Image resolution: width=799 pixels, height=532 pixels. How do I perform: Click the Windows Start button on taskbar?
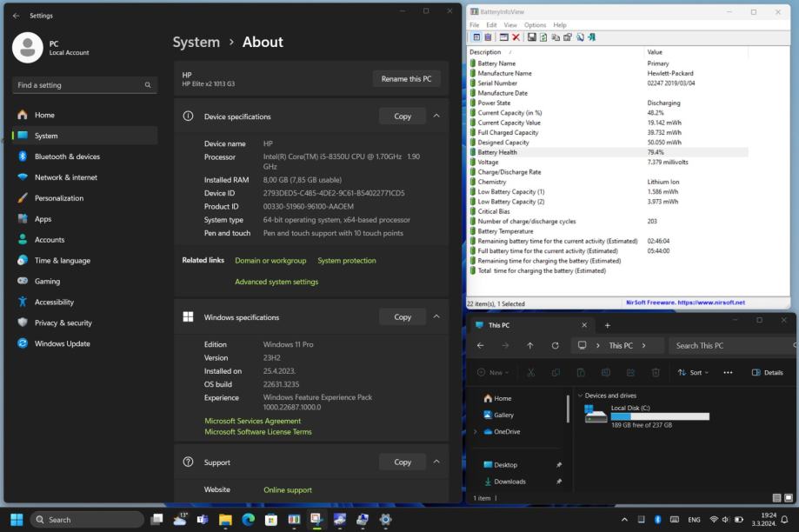17,519
